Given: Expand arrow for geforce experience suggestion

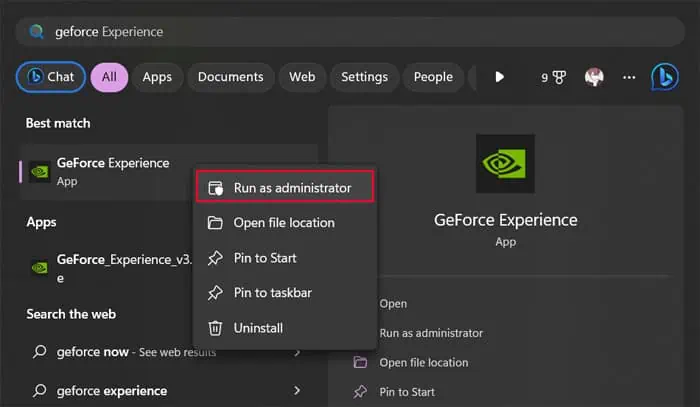Looking at the screenshot, I should pos(297,390).
